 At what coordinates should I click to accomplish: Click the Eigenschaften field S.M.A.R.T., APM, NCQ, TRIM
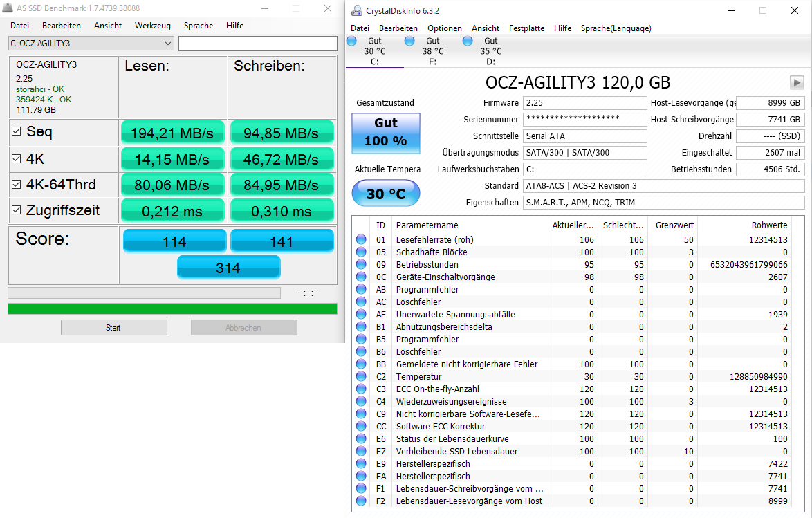point(663,203)
